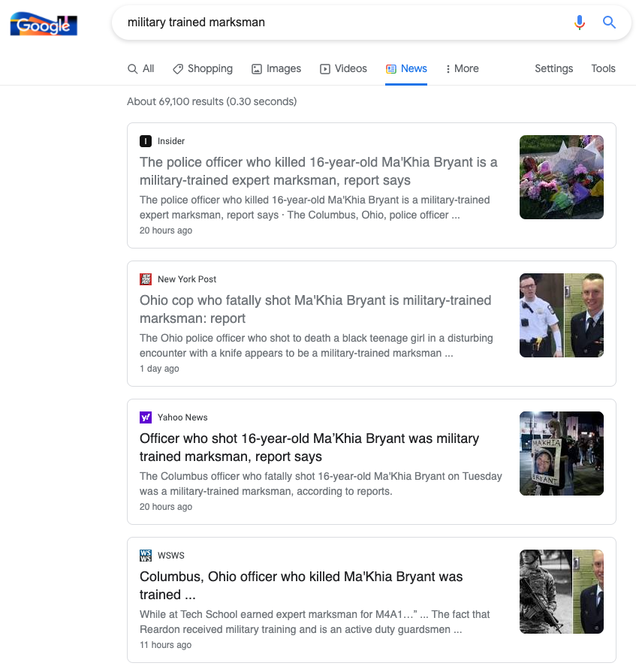Click the Insider source favicon
Viewport: 636px width, 672px height.
pyautogui.click(x=146, y=141)
